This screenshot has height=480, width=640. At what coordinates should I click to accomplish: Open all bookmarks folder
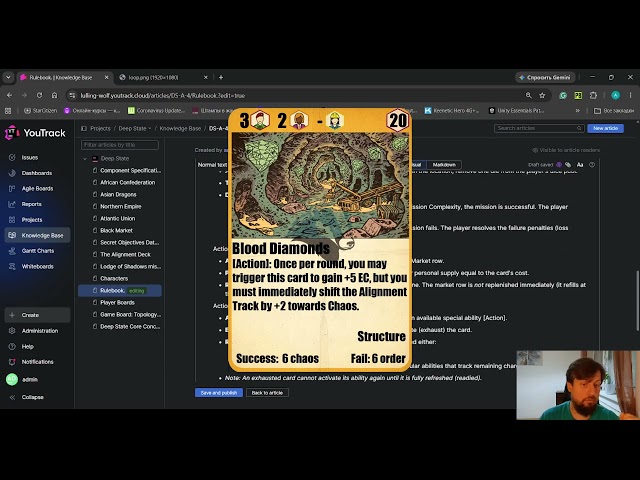click(x=614, y=111)
